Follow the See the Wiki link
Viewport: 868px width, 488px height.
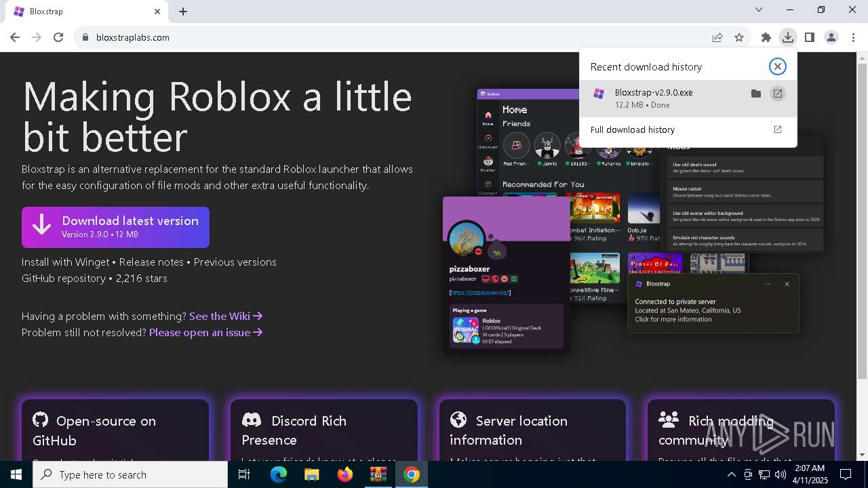pos(226,317)
